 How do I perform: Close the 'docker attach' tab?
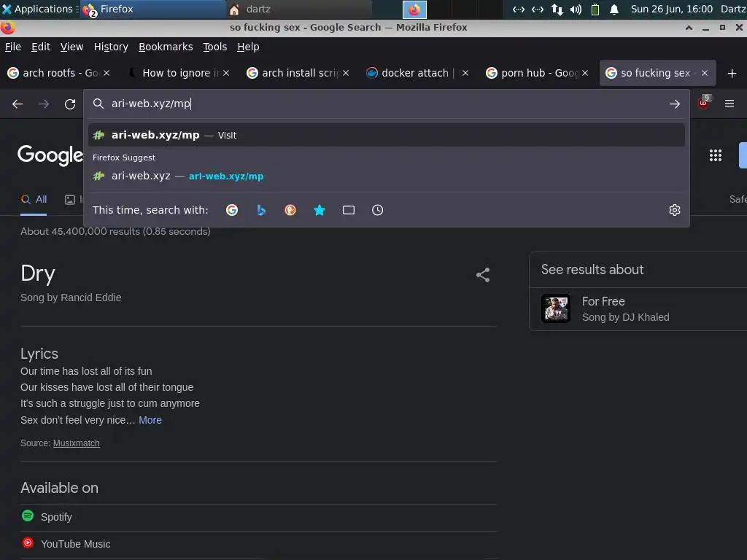(465, 73)
